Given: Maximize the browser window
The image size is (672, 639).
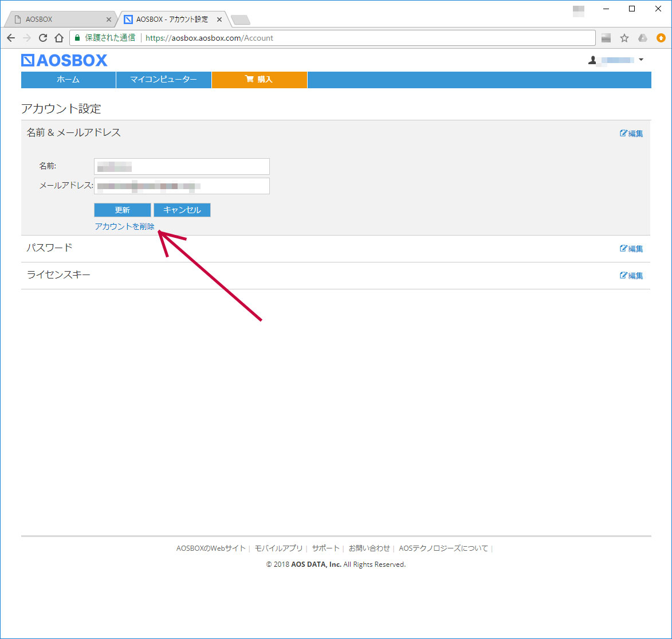Looking at the screenshot, I should coord(632,9).
